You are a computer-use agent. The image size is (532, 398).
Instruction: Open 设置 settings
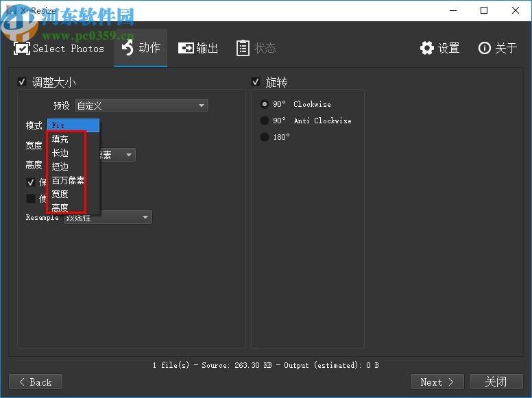[439, 48]
